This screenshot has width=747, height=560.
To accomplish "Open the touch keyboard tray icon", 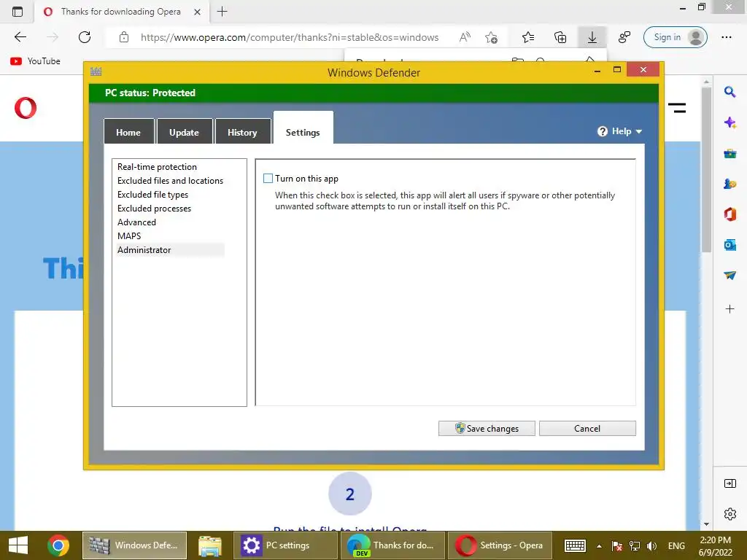I will click(575, 545).
